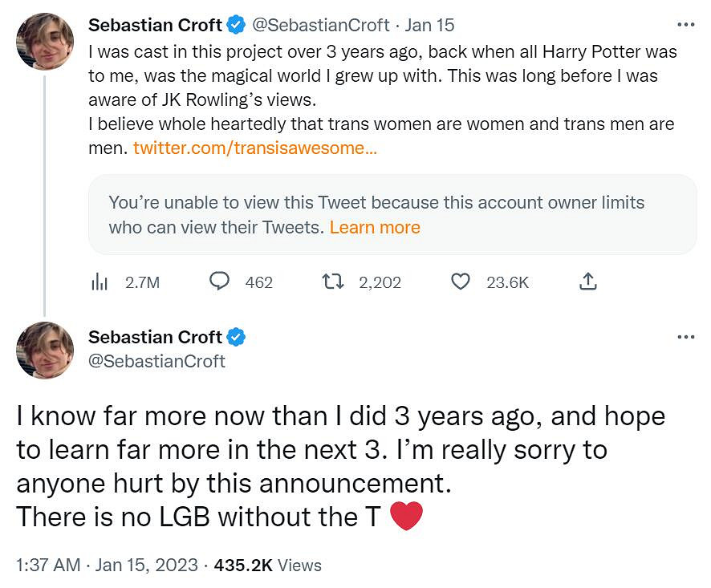Open the view analytics bar chart icon

click(x=100, y=282)
